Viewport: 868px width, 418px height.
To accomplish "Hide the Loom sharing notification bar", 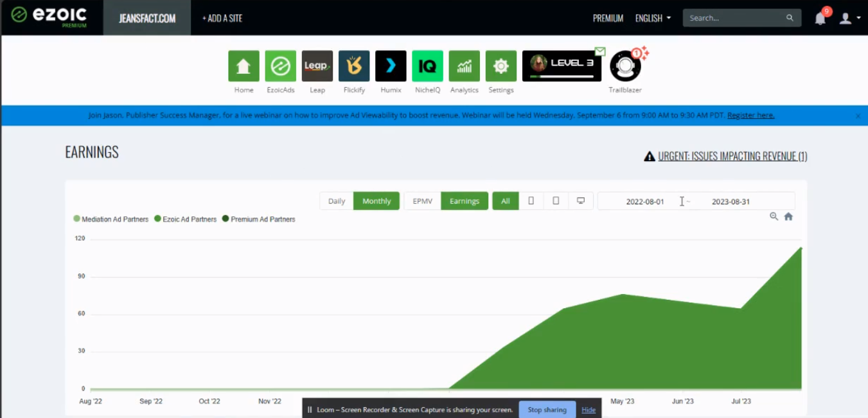I will point(589,410).
